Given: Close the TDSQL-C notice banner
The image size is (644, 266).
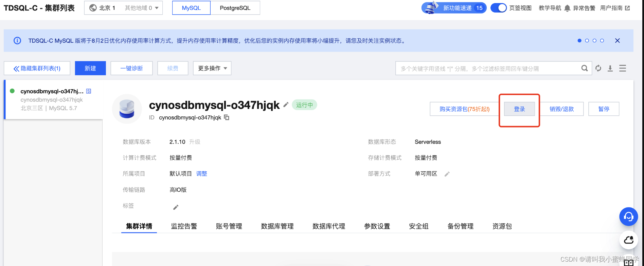Looking at the screenshot, I should click(618, 41).
